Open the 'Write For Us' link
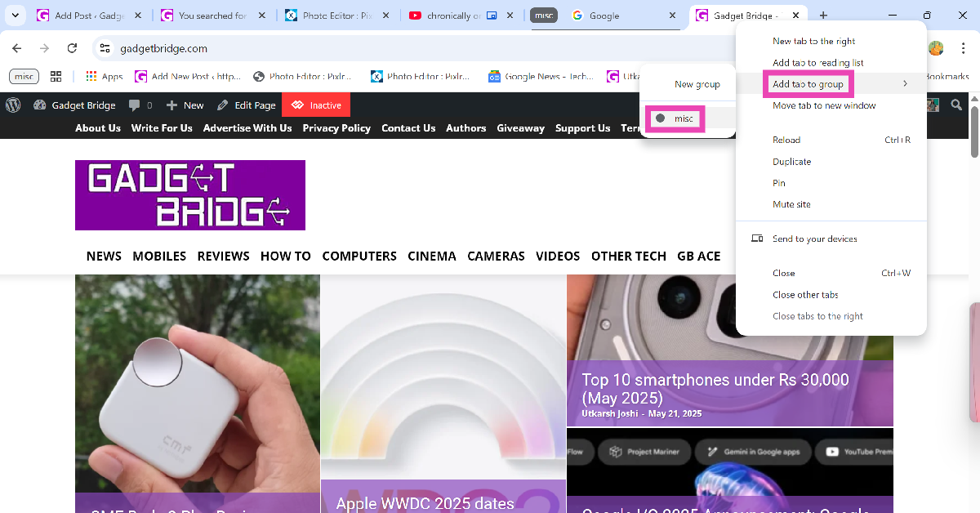Screen dimensions: 980x513 [162, 128]
